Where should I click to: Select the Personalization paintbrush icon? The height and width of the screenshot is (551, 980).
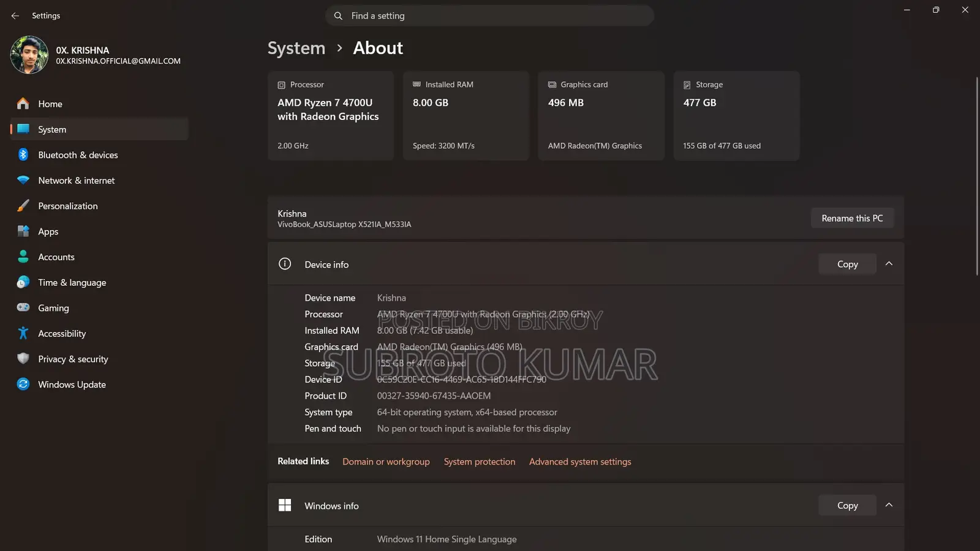23,206
